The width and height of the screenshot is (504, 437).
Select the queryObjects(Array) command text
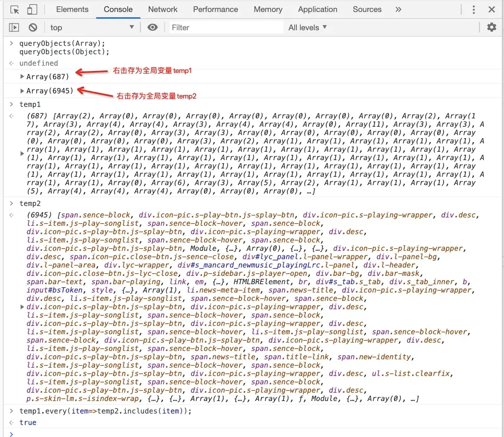pyautogui.click(x=59, y=43)
